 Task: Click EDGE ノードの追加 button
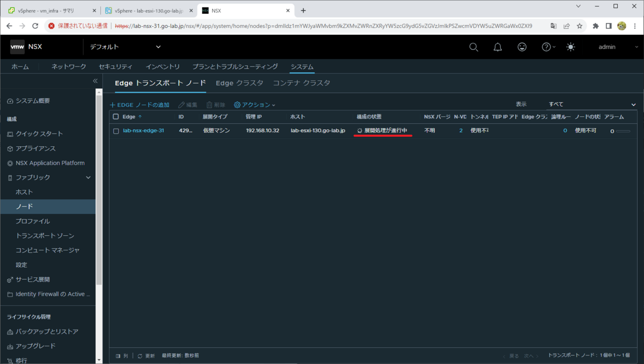click(140, 105)
